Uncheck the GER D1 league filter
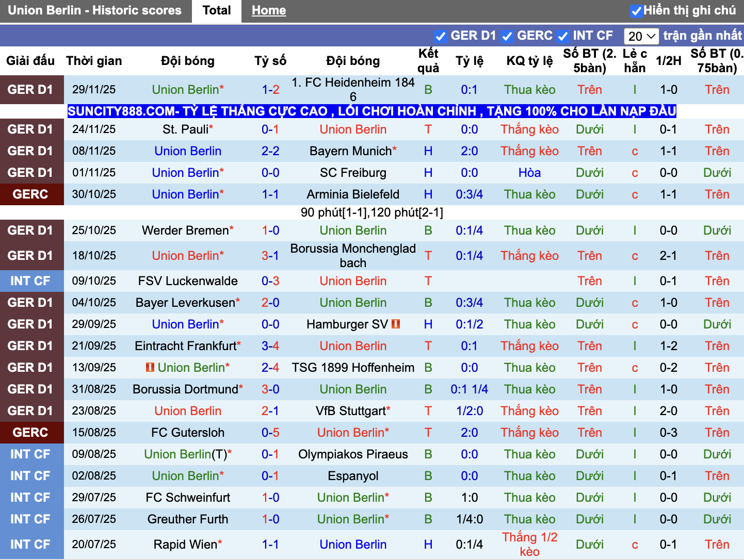The image size is (744, 560). (440, 36)
